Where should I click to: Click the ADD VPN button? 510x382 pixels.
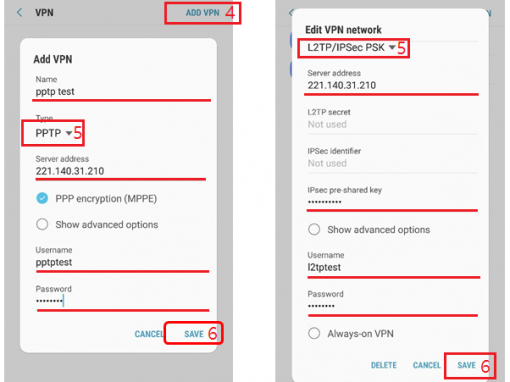[x=202, y=13]
